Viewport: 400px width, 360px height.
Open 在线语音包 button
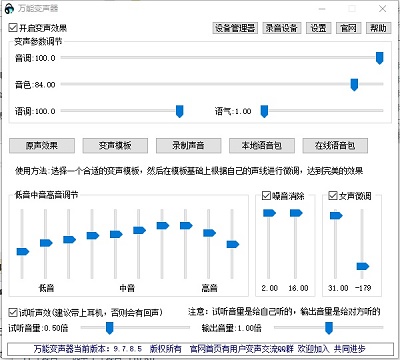(x=335, y=146)
